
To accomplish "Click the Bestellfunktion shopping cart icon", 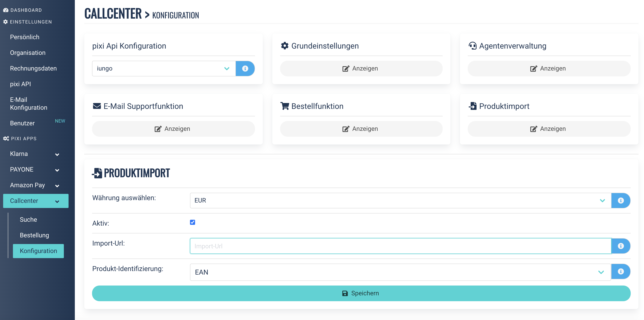I will pos(285,106).
